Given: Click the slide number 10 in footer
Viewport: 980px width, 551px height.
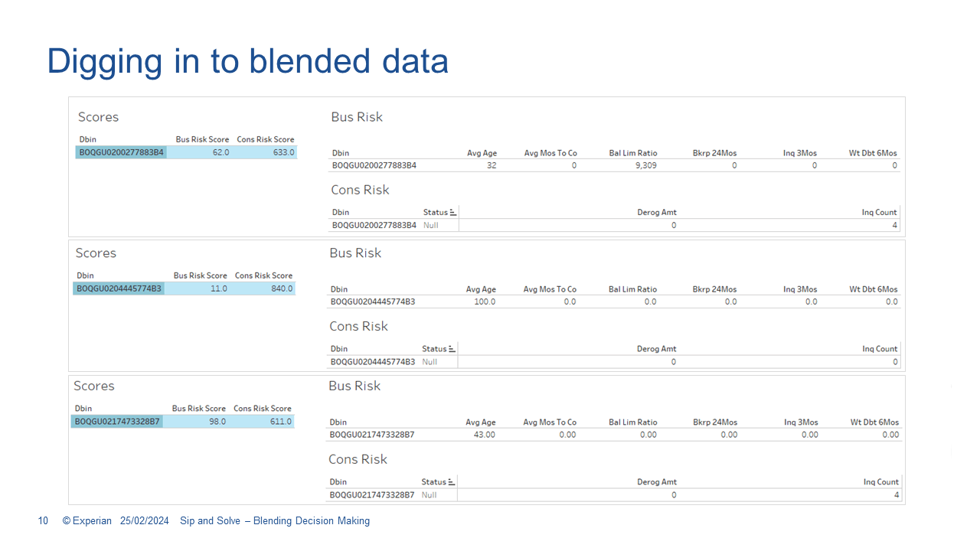Looking at the screenshot, I should tap(43, 521).
